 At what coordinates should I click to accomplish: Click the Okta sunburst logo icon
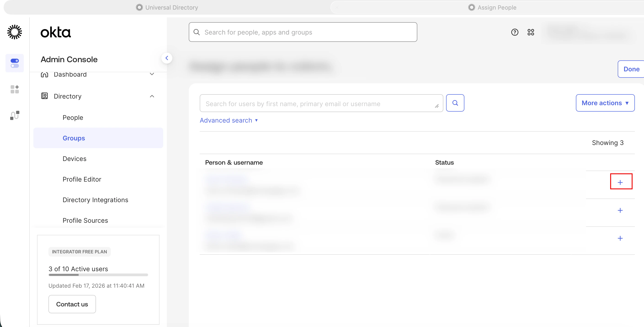(x=14, y=32)
